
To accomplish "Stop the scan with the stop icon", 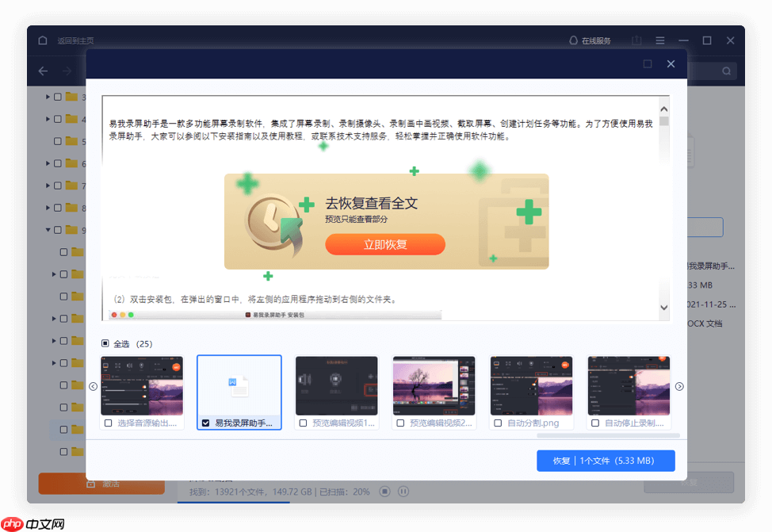I will coord(384,492).
